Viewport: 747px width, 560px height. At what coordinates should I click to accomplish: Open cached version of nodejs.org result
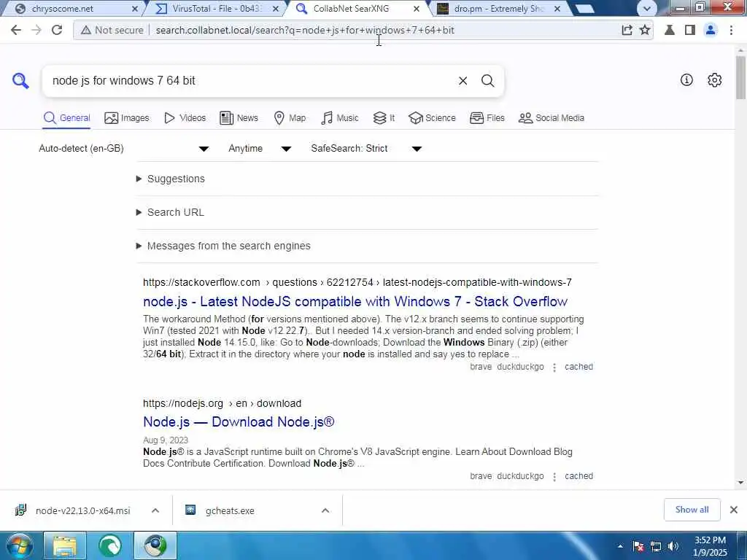click(x=578, y=477)
